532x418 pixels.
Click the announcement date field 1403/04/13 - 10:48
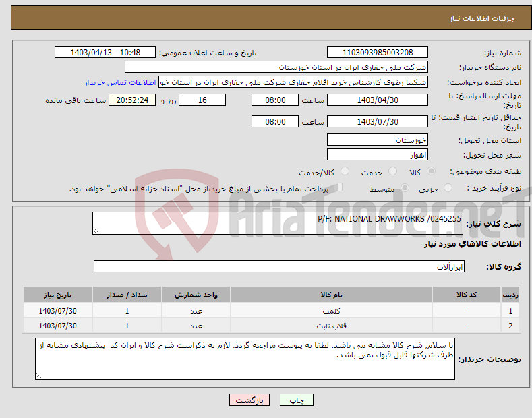pos(105,53)
